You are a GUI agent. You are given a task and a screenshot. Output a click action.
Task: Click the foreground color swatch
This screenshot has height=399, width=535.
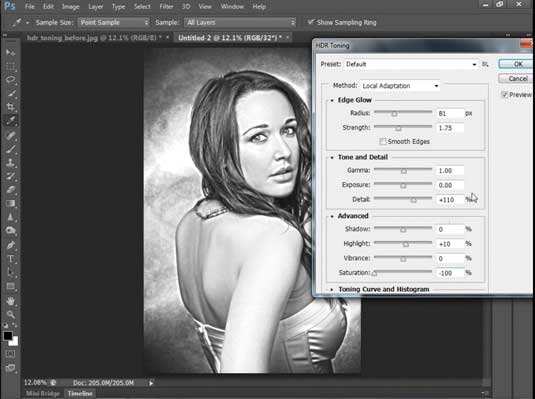[8, 336]
